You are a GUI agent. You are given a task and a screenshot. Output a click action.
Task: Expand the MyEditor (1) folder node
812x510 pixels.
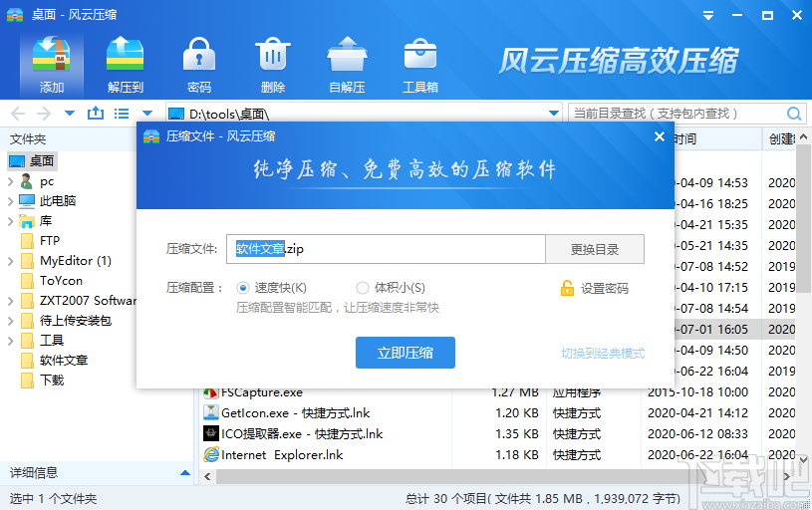tap(10, 261)
